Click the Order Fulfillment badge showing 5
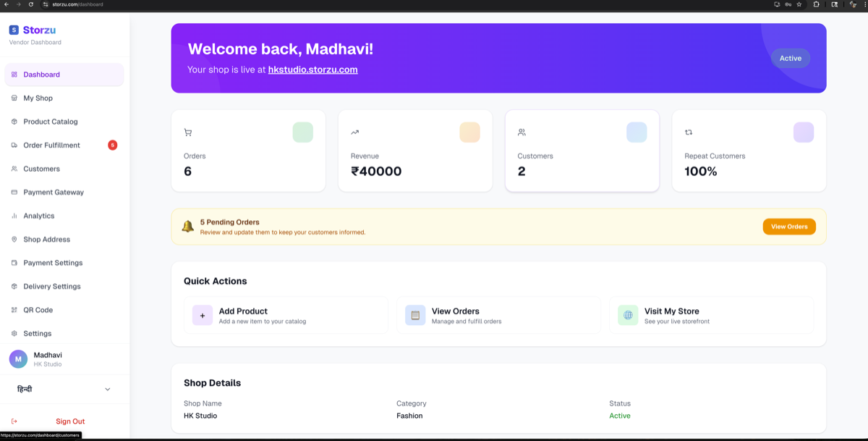The width and height of the screenshot is (868, 441). click(112, 145)
